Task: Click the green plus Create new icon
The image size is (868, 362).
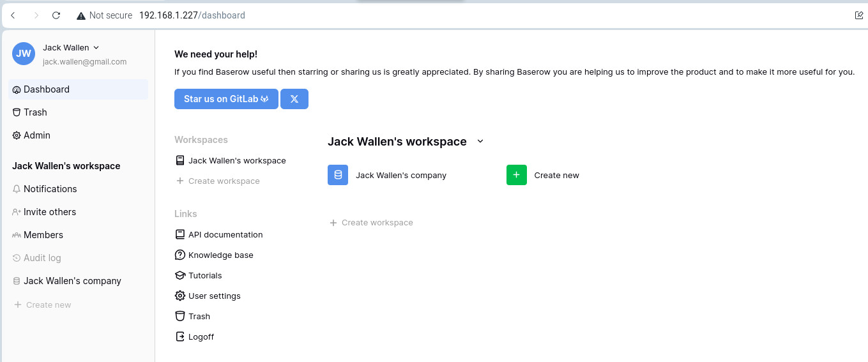Action: click(x=517, y=175)
